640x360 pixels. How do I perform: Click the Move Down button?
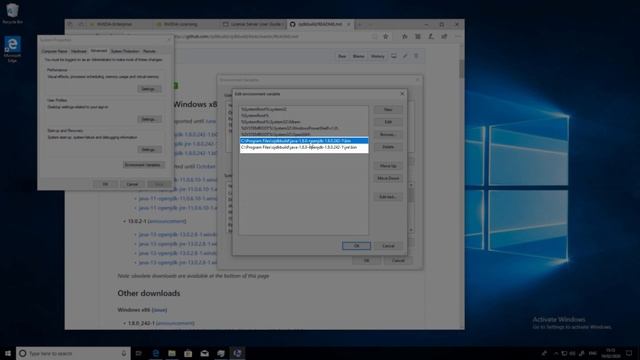388,178
